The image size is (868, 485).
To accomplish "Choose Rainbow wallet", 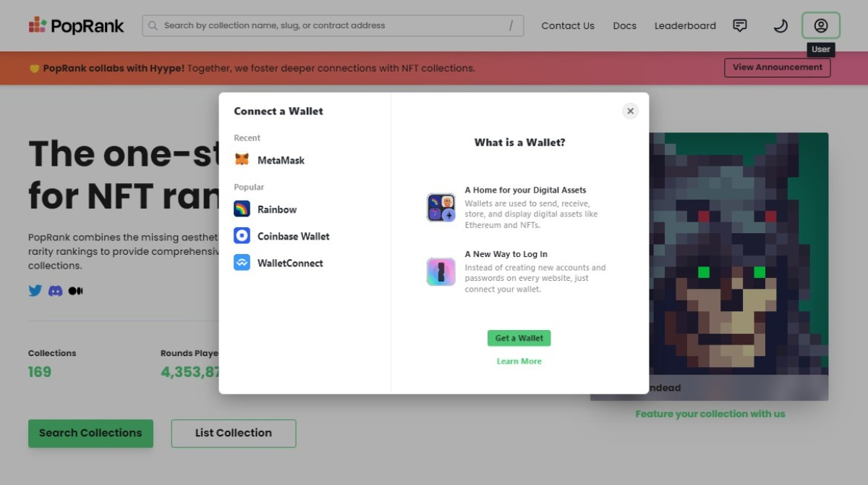I will click(305, 209).
